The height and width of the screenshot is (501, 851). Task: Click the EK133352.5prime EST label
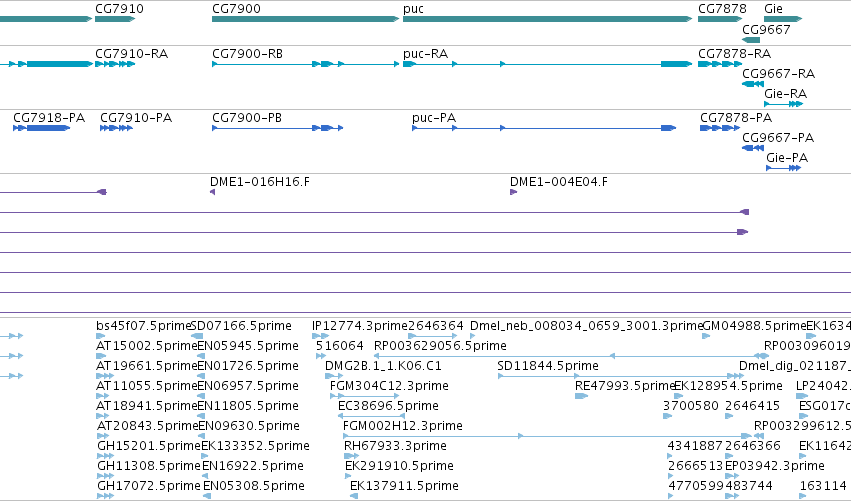click(x=255, y=446)
